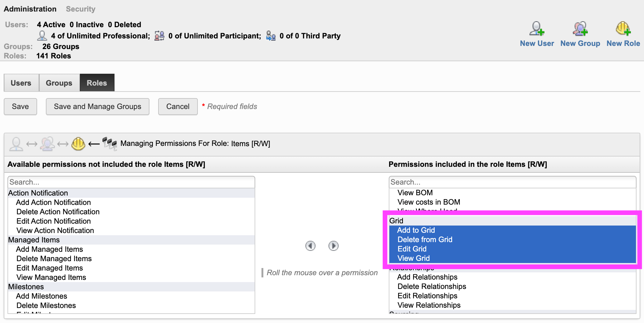644x323 pixels.
Task: Click Save and Manage Groups
Action: [x=97, y=107]
